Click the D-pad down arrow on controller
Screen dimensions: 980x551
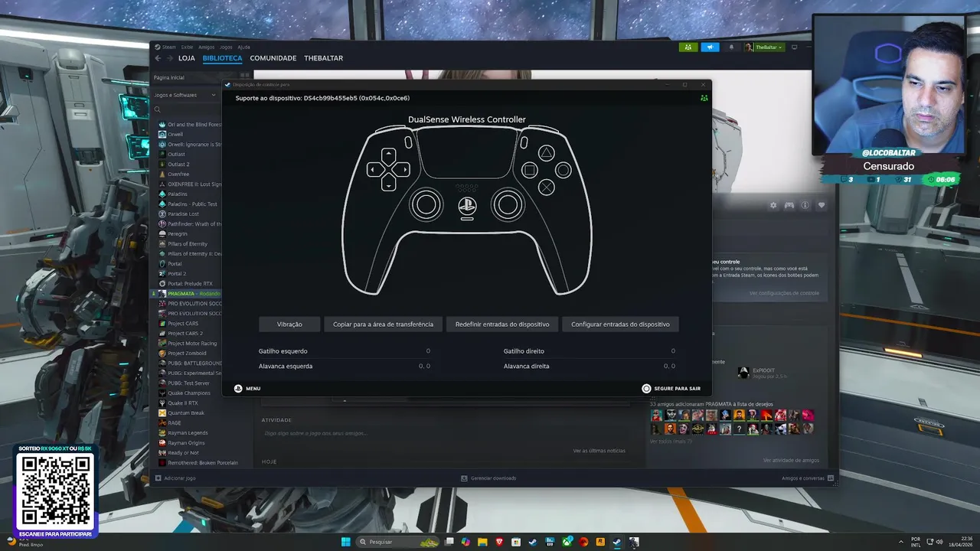tap(388, 183)
